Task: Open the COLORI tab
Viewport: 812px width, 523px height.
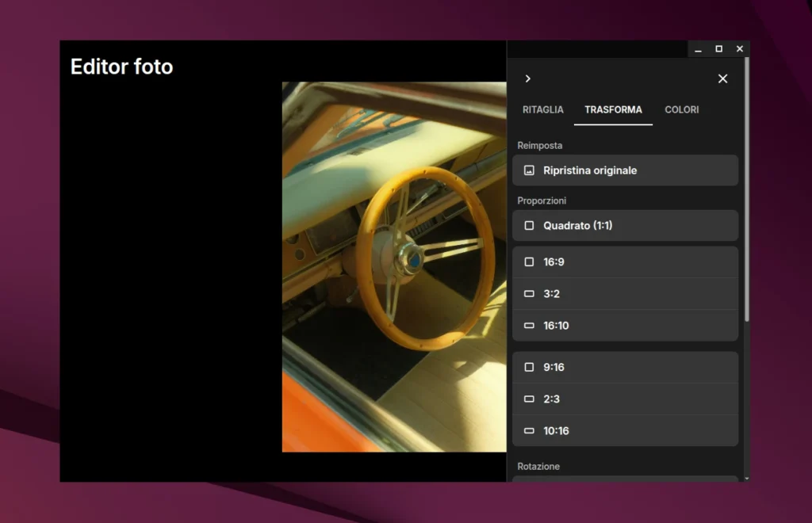Action: coord(681,110)
